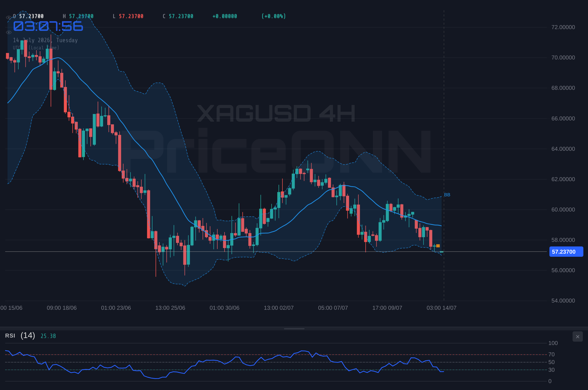The image size is (588, 390).
Task: Click the 09:00 18/06 time label
Action: pos(62,308)
